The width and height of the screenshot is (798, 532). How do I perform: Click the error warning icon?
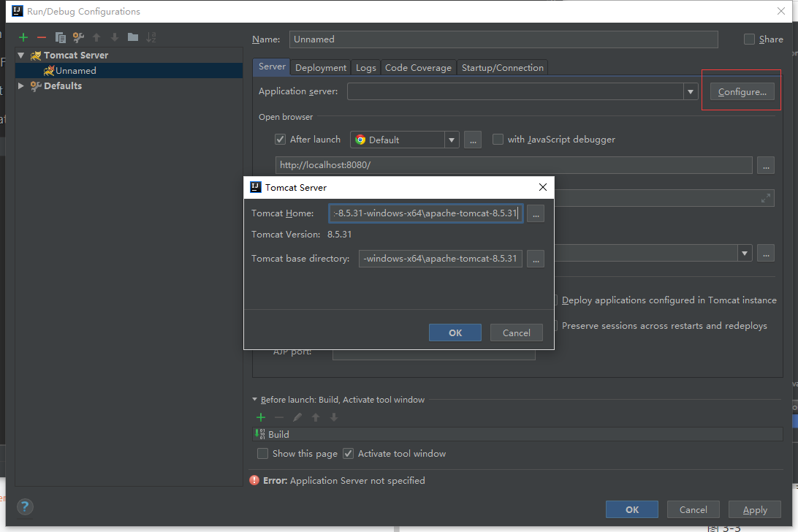point(254,480)
